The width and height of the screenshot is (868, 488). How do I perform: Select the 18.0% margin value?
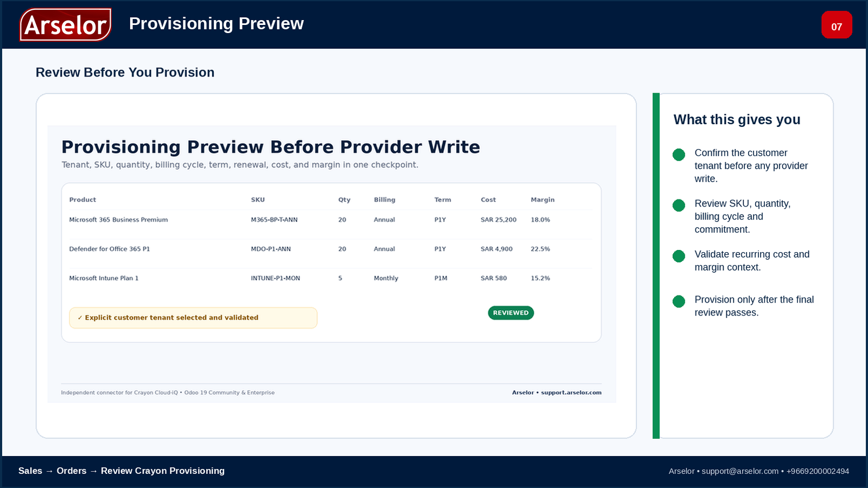(540, 220)
